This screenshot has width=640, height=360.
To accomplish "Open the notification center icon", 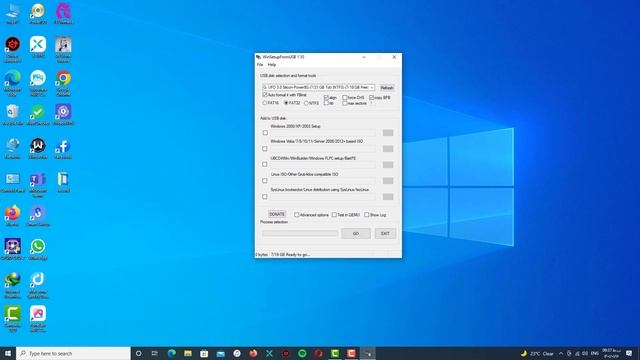I will click(x=629, y=353).
